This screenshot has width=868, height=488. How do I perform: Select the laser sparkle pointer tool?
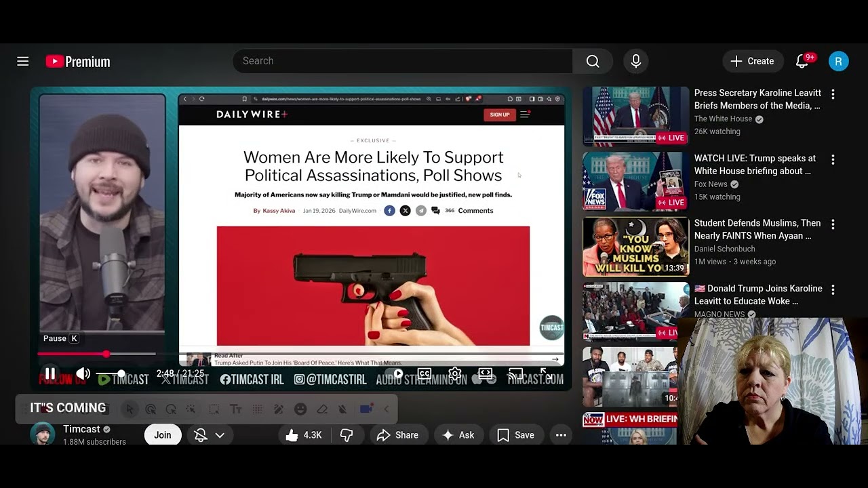click(191, 409)
